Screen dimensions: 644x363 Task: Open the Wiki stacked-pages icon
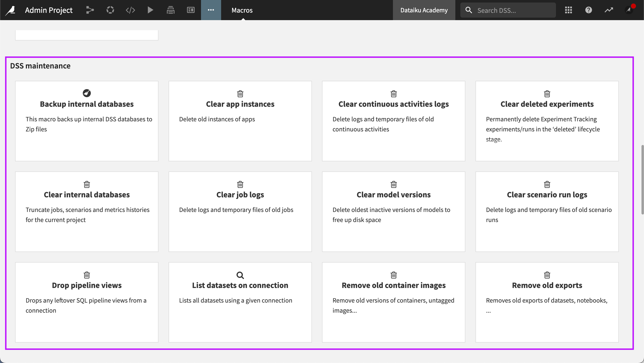(x=171, y=10)
